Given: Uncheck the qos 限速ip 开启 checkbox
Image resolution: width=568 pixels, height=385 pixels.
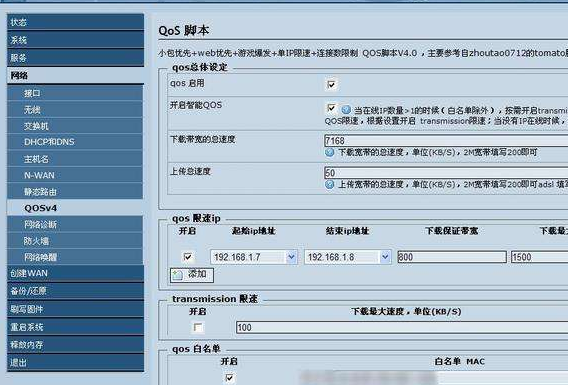Looking at the screenshot, I should click(188, 257).
